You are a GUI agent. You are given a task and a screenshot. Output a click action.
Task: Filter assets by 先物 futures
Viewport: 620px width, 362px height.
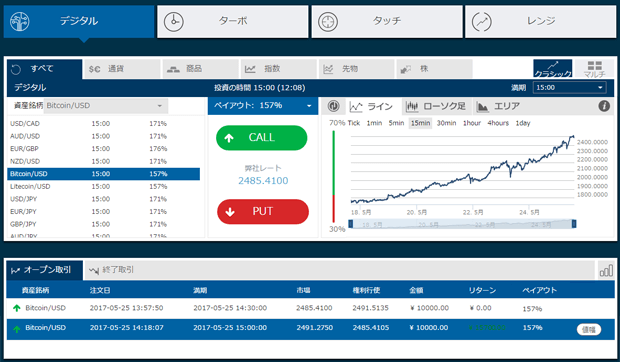(357, 69)
